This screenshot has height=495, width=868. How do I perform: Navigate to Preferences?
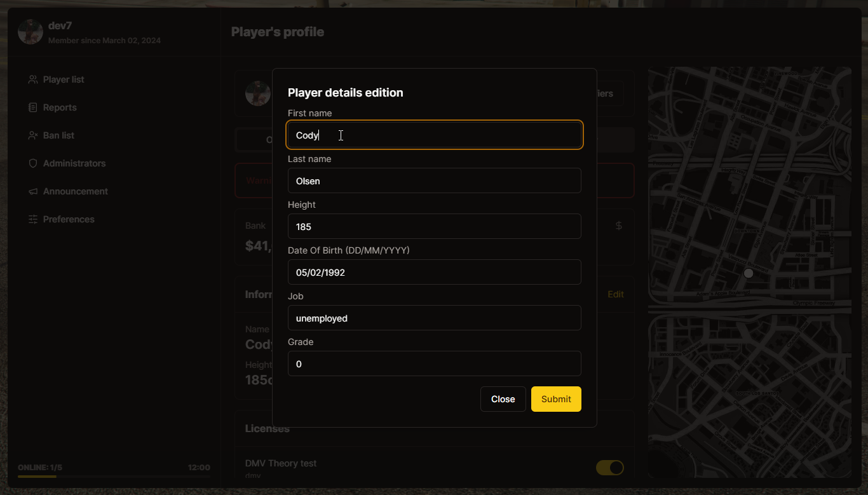68,219
